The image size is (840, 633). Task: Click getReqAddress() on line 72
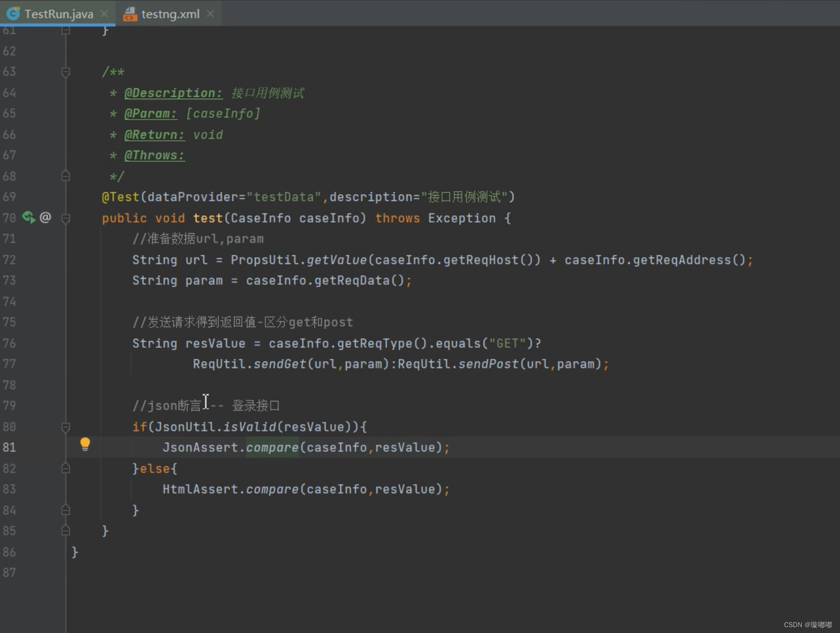[x=689, y=260]
